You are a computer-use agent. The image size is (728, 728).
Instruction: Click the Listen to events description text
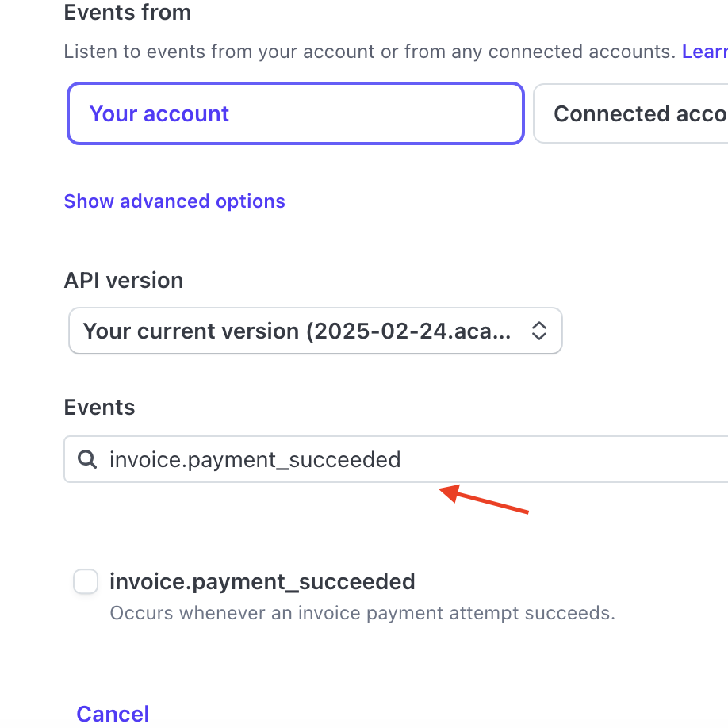[370, 52]
